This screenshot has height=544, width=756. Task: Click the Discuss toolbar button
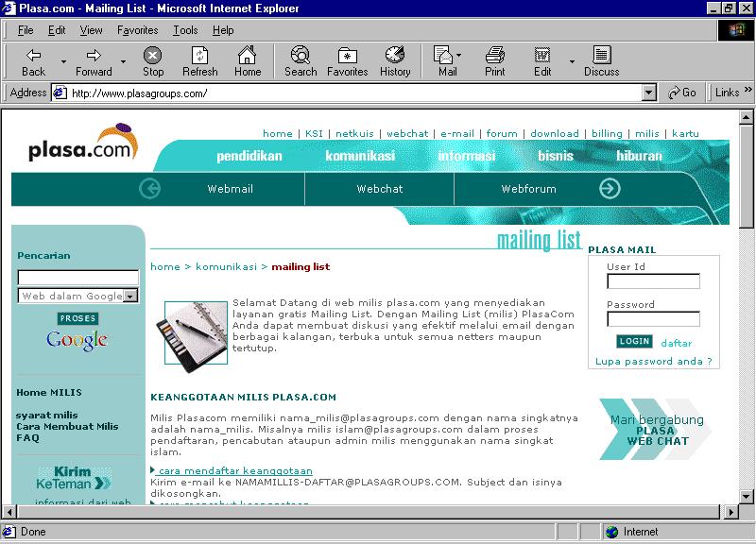point(601,61)
